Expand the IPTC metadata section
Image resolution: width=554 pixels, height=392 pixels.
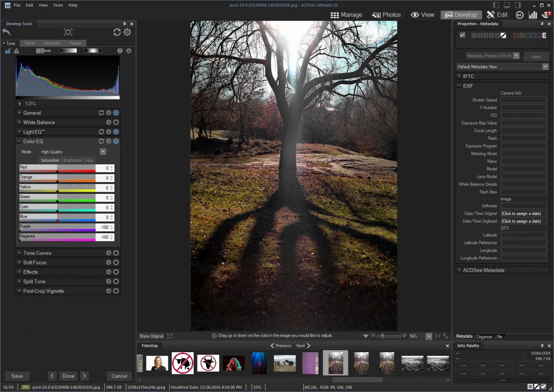click(459, 77)
